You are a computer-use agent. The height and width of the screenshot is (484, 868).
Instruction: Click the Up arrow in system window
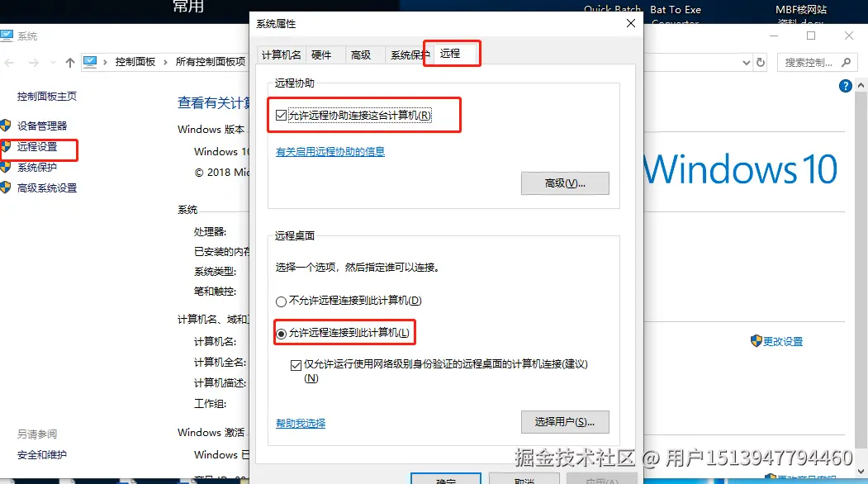point(69,63)
